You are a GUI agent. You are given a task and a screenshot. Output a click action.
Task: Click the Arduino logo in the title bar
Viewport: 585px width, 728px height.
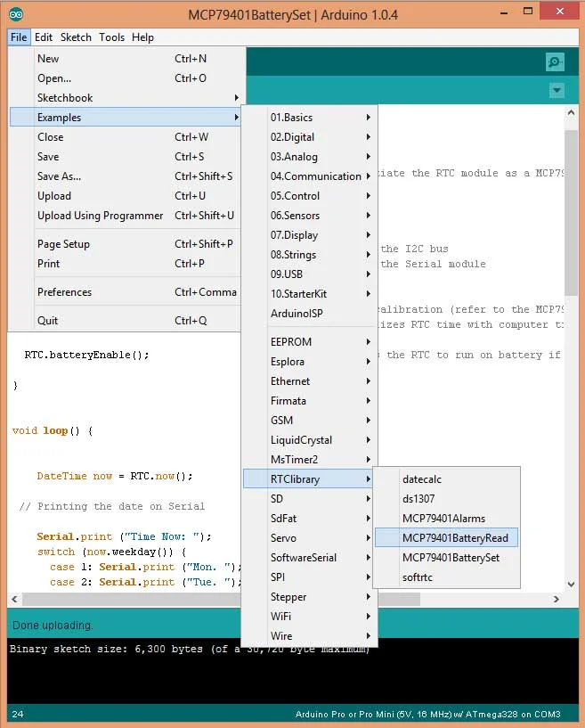16,14
